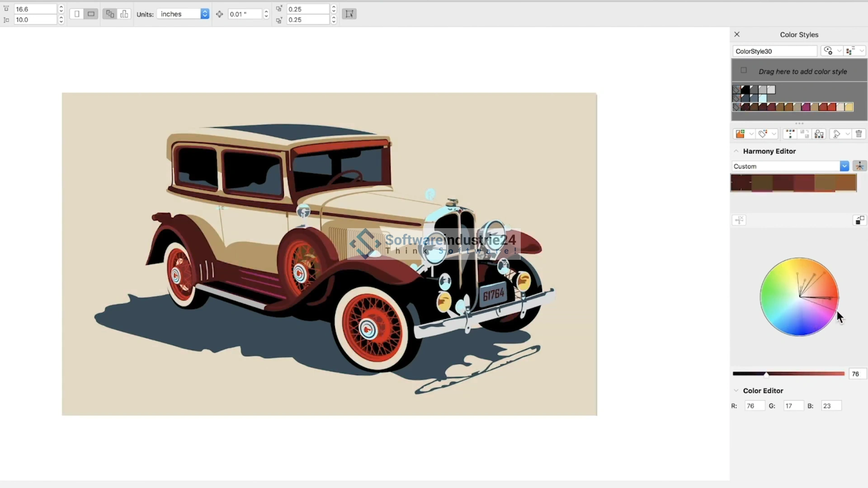Apply layout to current page only
Viewport: 868px width, 488px height.
(124, 14)
